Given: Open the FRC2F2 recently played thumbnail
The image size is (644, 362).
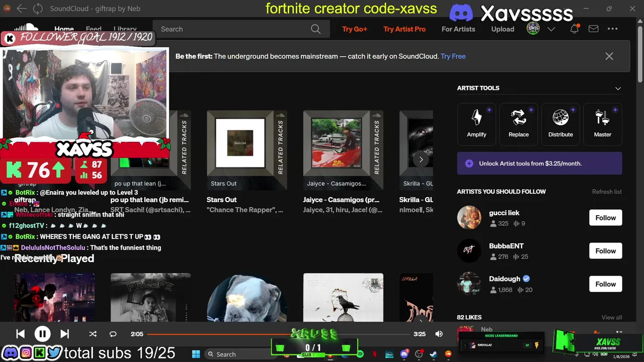Looking at the screenshot, I should pos(150,298).
